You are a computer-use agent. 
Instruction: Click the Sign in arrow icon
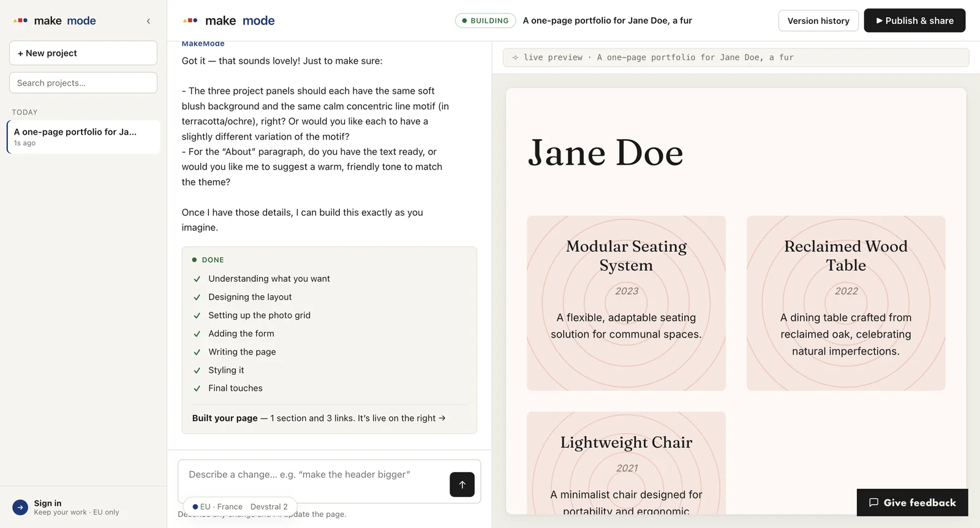[x=20, y=508]
